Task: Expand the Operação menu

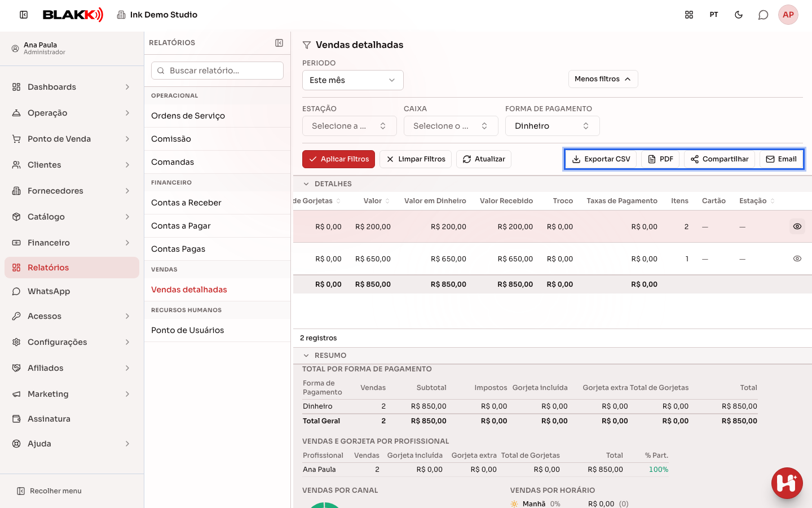Action: pyautogui.click(x=72, y=113)
